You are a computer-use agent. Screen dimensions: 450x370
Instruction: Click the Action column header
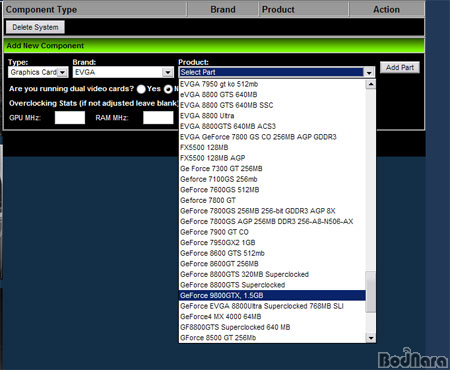coord(387,10)
